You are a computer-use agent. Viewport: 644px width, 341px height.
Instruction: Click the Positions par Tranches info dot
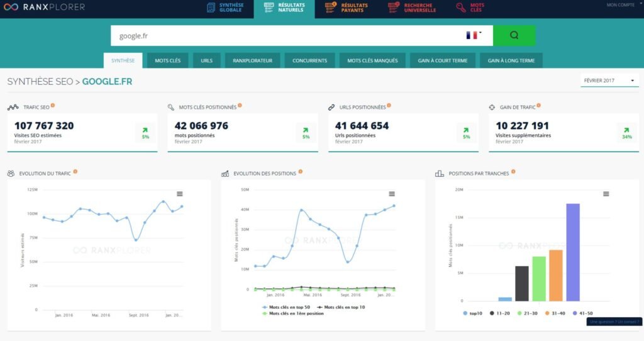tap(513, 172)
